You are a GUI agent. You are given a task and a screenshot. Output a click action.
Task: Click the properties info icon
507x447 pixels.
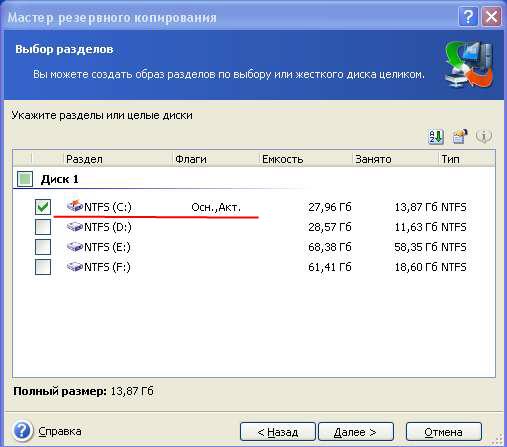point(484,136)
